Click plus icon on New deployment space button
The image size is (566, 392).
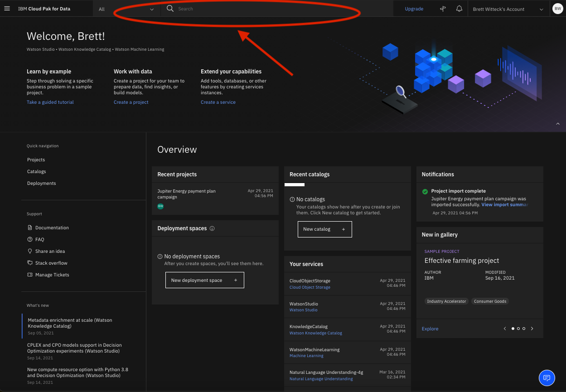pos(236,280)
